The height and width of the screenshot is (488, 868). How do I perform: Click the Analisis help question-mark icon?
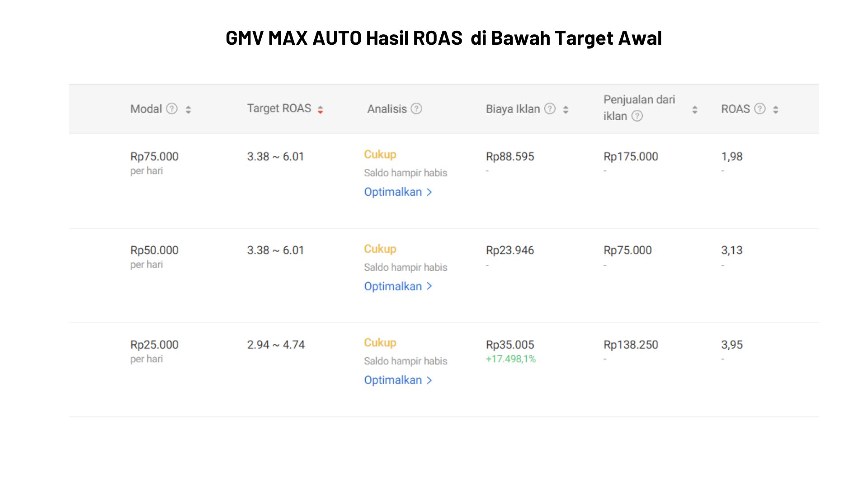tap(416, 109)
